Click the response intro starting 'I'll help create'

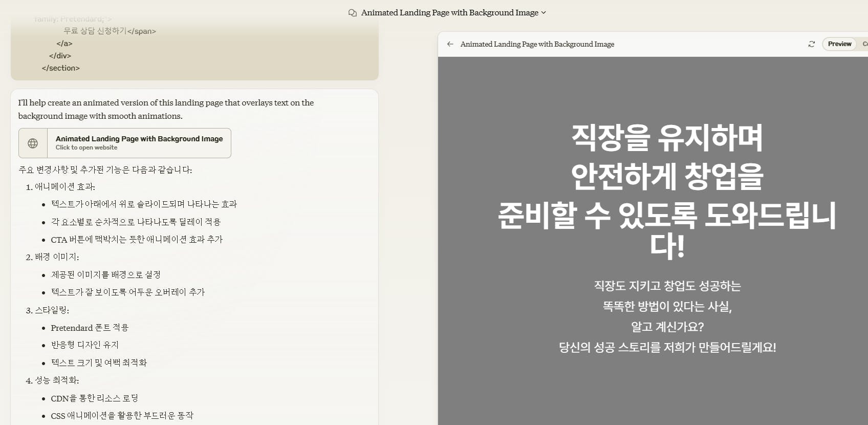pyautogui.click(x=166, y=109)
